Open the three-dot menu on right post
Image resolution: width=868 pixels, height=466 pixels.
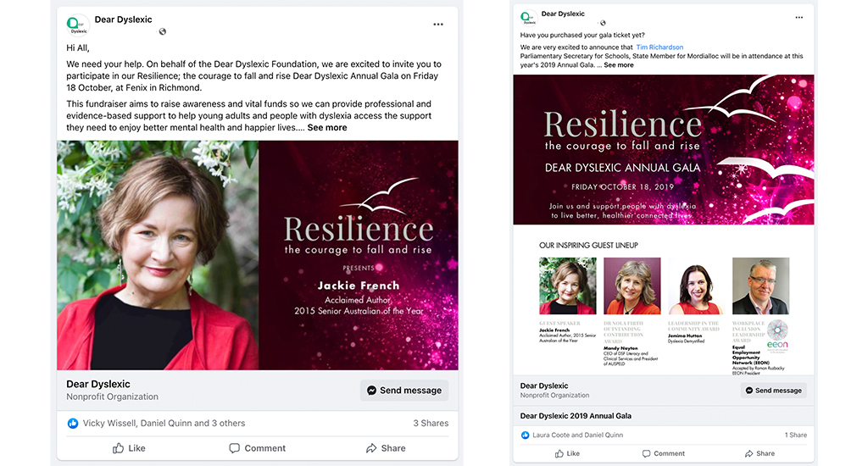[798, 17]
